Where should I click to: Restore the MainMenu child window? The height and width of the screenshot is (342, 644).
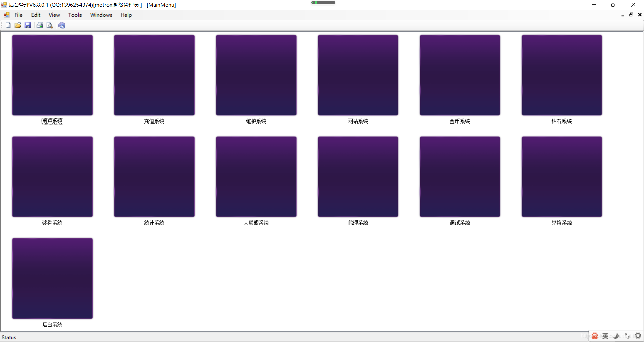click(x=631, y=15)
